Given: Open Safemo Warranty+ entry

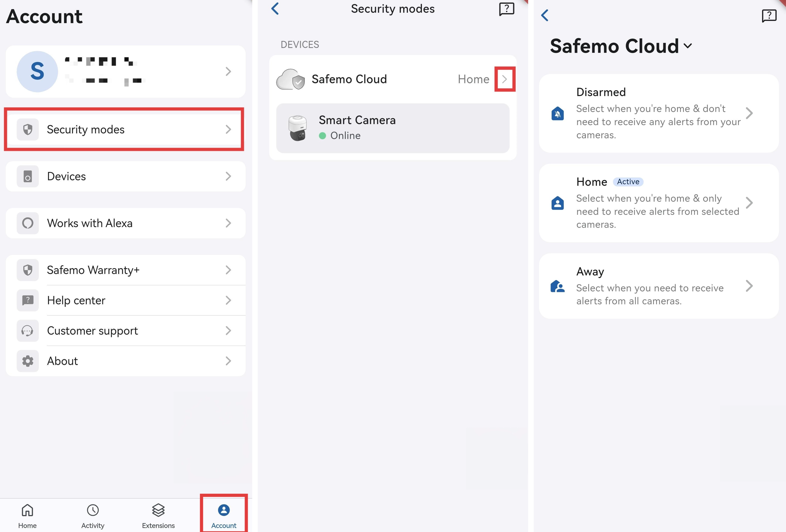Looking at the screenshot, I should (x=125, y=270).
